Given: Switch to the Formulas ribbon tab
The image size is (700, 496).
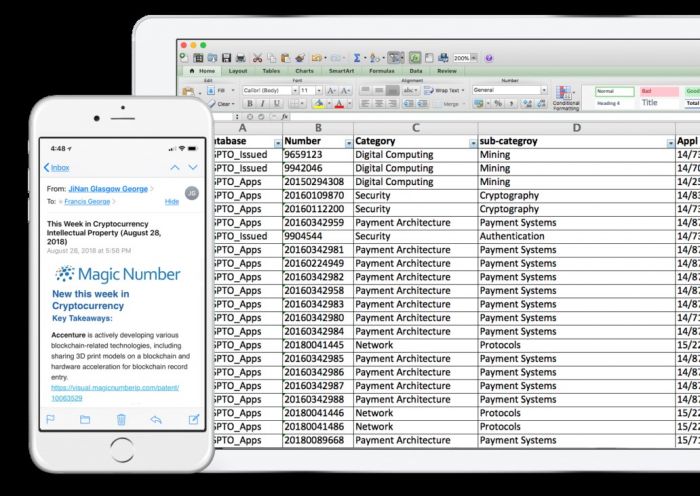Looking at the screenshot, I should [379, 71].
